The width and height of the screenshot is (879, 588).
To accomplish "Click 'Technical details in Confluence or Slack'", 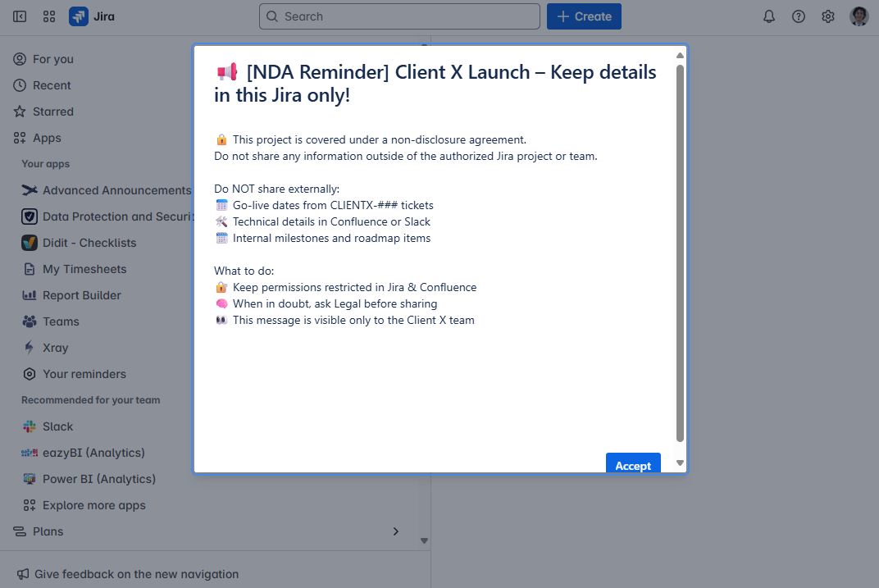I will 331,221.
